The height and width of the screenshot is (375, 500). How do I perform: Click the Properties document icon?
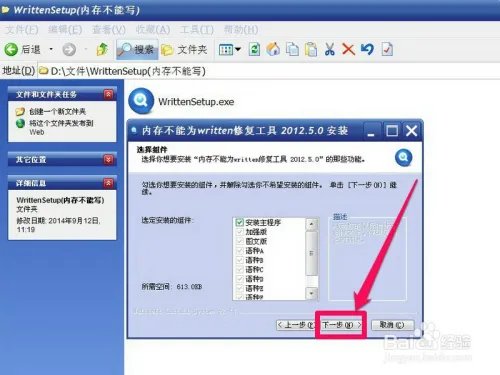point(387,49)
